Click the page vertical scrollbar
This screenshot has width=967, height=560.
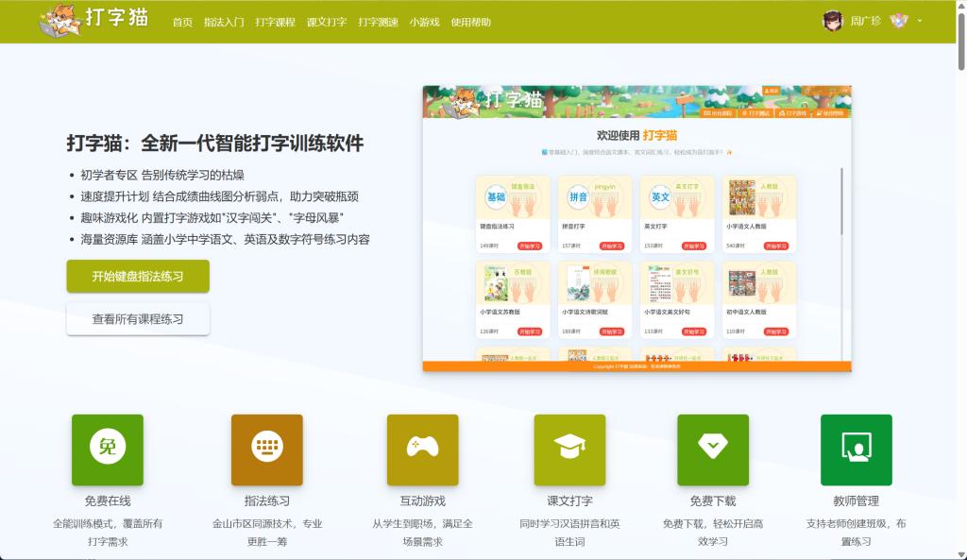coord(960,283)
